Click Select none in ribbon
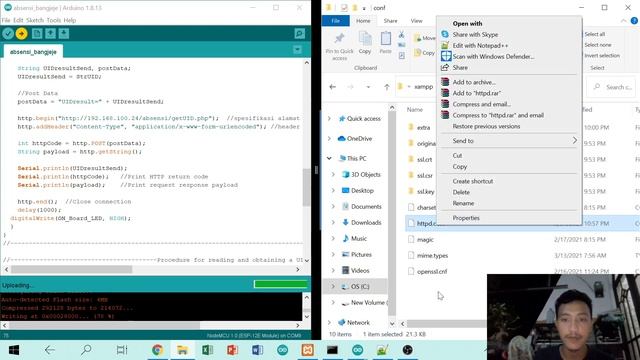Image resolution: width=640 pixels, height=360 pixels. tap(598, 45)
